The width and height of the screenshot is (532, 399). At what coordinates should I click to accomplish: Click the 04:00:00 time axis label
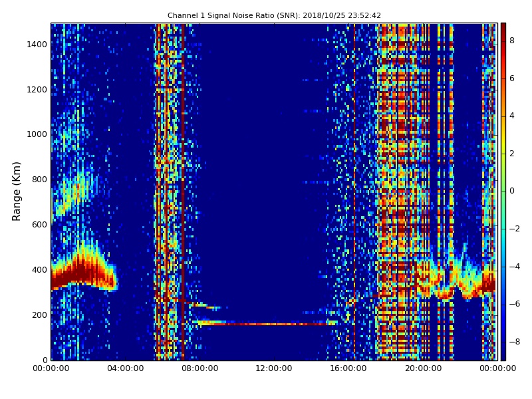pyautogui.click(x=125, y=368)
